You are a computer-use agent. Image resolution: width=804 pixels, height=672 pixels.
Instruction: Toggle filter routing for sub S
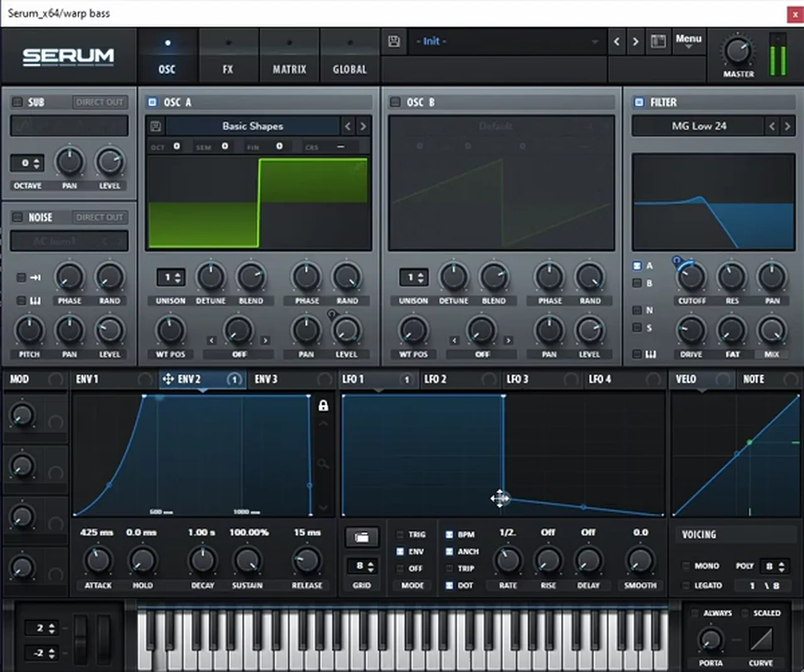click(637, 327)
